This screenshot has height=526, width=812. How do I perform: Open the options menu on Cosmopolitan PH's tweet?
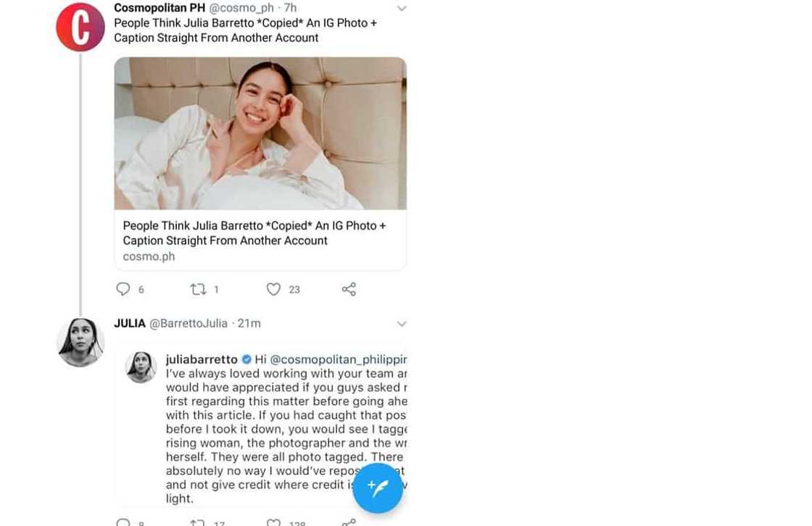click(x=402, y=8)
